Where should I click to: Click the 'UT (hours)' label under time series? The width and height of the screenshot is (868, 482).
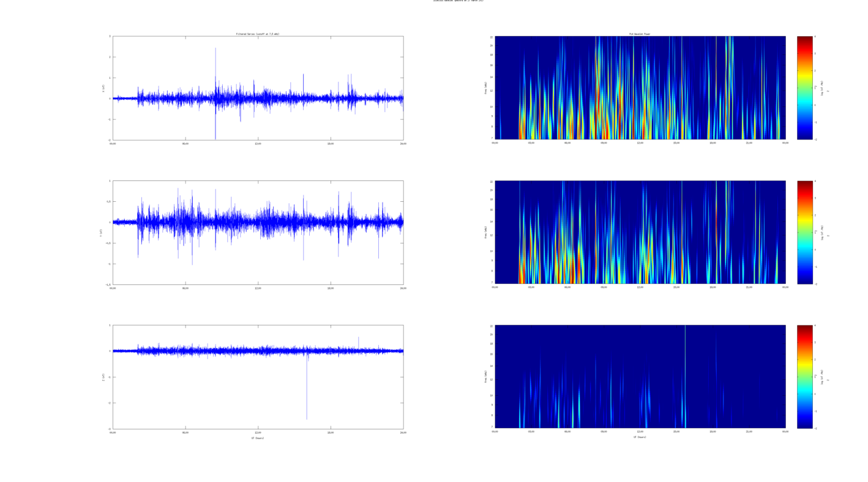click(x=258, y=438)
